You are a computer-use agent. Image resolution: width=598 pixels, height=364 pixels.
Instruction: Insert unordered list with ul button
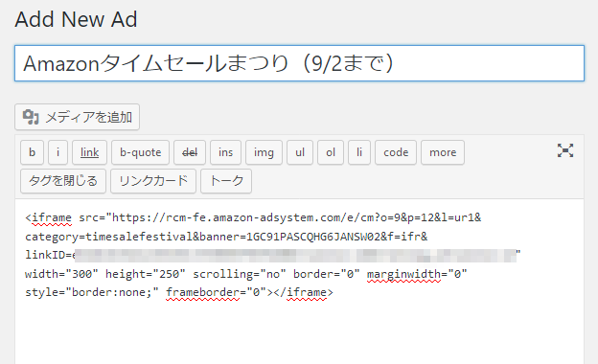tap(300, 152)
